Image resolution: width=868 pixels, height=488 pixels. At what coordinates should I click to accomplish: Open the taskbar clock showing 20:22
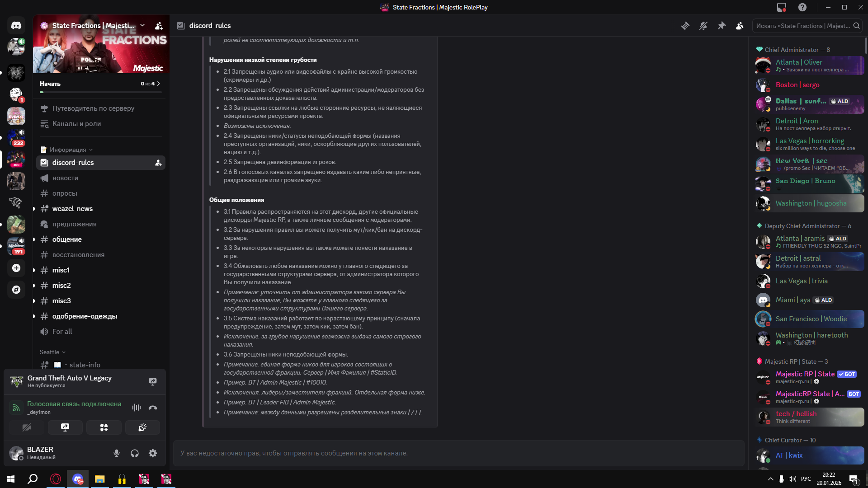(829, 479)
